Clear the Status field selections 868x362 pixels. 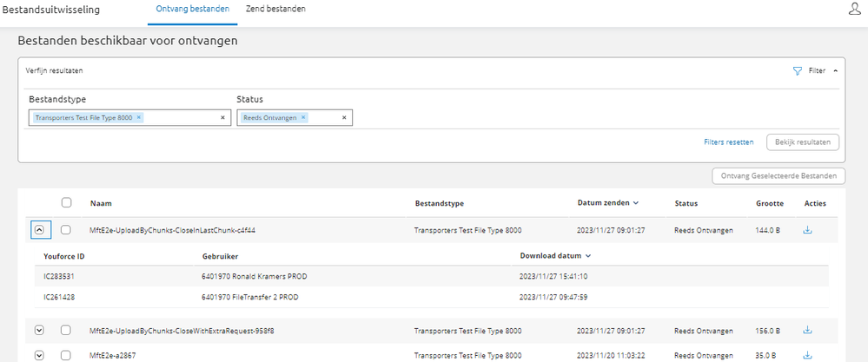pyautogui.click(x=344, y=117)
